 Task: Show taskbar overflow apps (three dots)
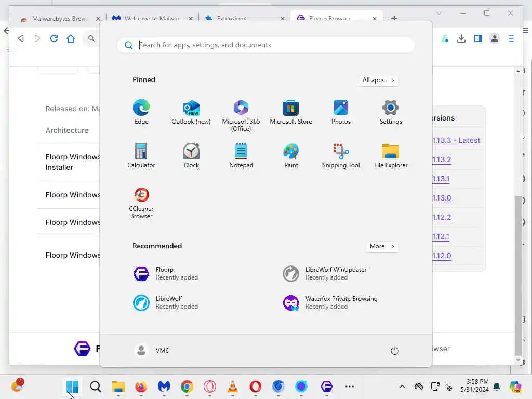click(350, 387)
